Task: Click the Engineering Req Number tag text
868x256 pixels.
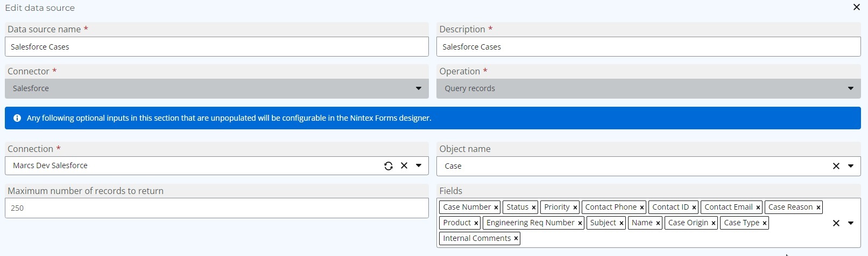Action: (x=530, y=223)
